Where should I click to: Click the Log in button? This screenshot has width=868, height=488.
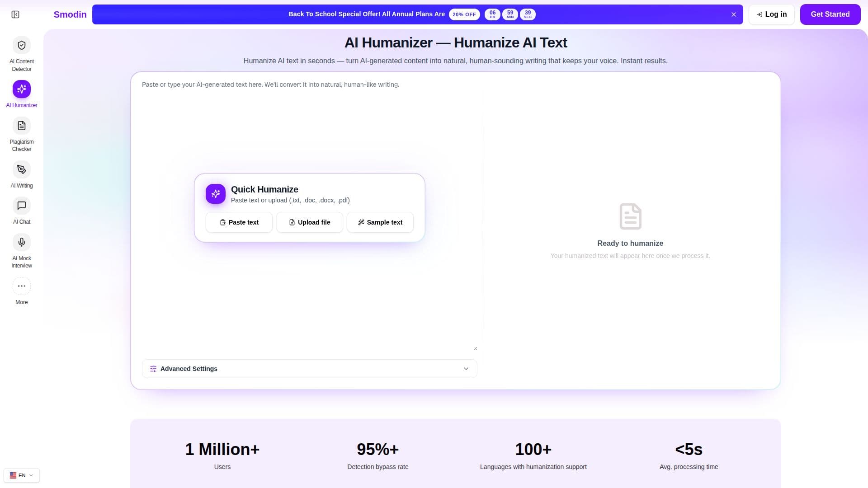click(x=772, y=14)
